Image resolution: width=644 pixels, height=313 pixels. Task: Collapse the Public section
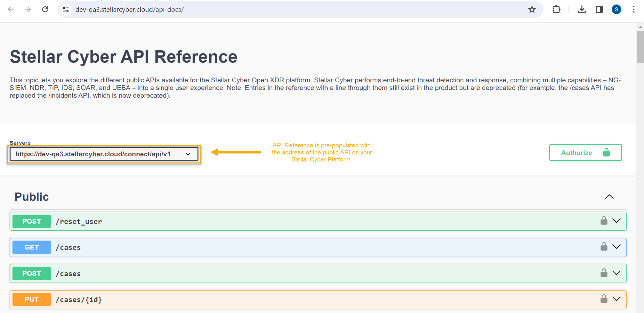[609, 197]
